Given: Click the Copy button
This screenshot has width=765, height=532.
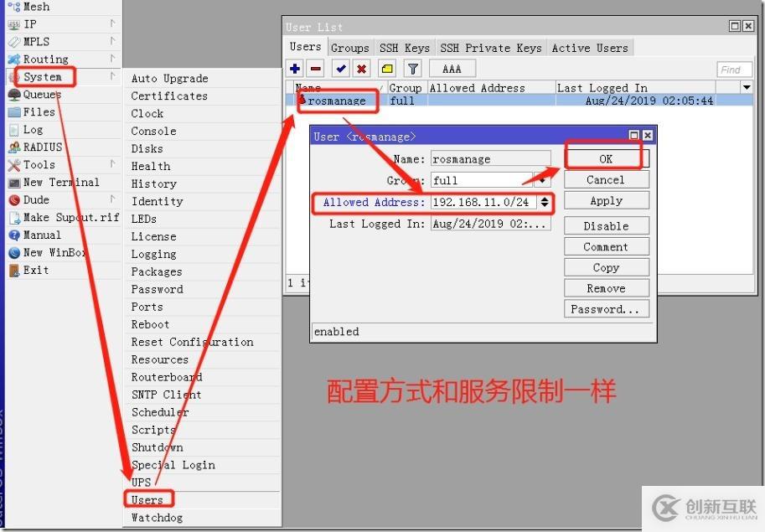Looking at the screenshot, I should coord(607,268).
